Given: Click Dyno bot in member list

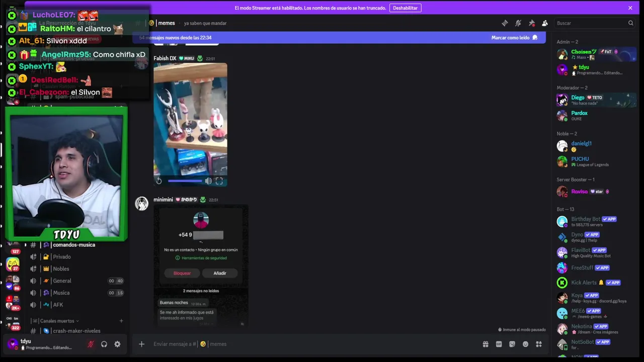Looking at the screenshot, I should click(596, 237).
